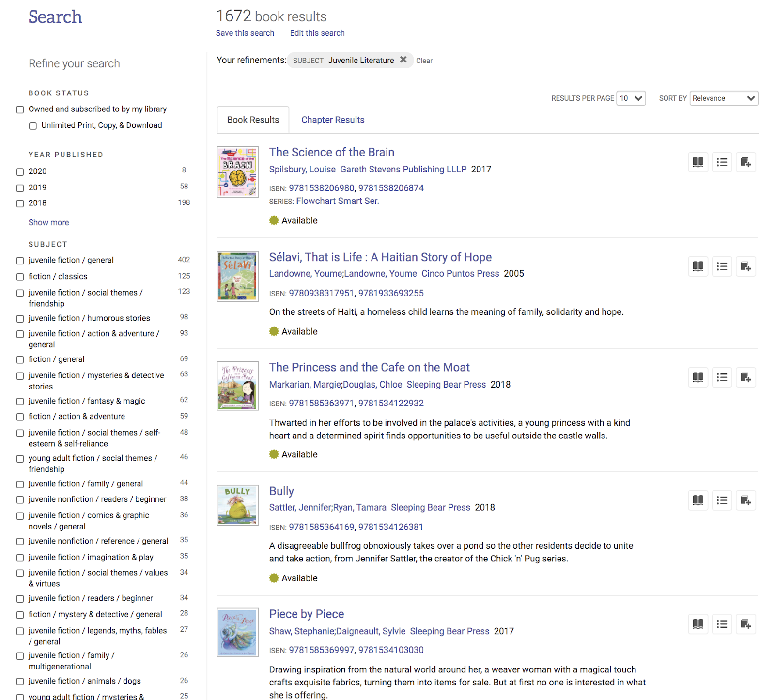Viewport: 775px width, 700px height.
Task: Show contents list for The Science of the Brain
Action: pyautogui.click(x=722, y=162)
